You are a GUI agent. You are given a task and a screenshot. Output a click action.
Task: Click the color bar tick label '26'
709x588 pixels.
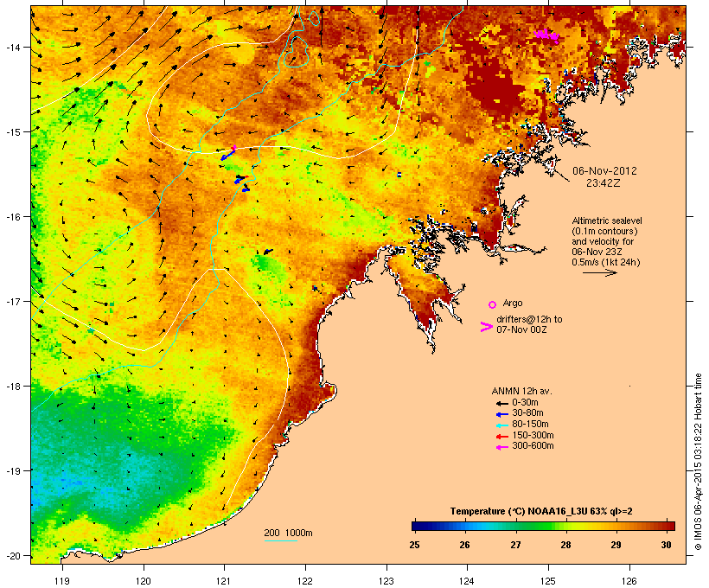click(465, 545)
